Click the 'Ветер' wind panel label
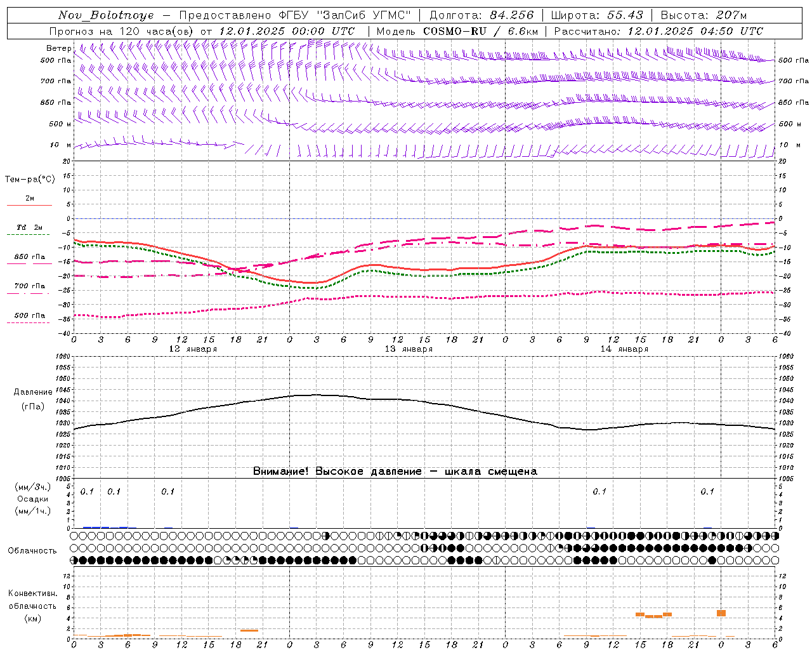Viewport: 812px width, 650px height. (58, 48)
